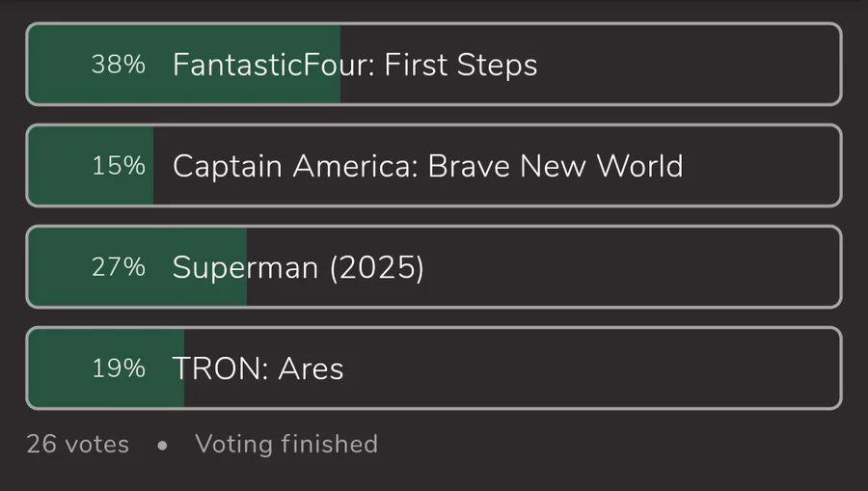Click the green progress fill behind 27%
This screenshot has height=491, width=868.
coord(58,267)
